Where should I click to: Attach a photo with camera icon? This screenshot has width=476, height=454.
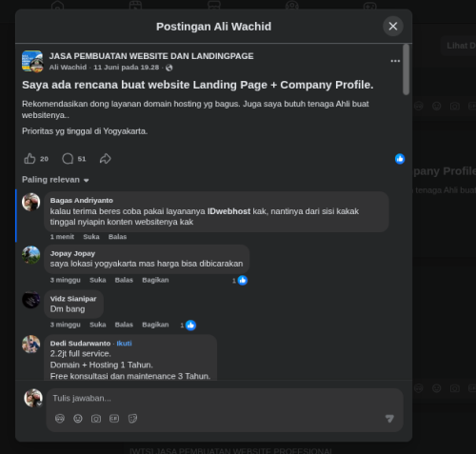pos(96,419)
